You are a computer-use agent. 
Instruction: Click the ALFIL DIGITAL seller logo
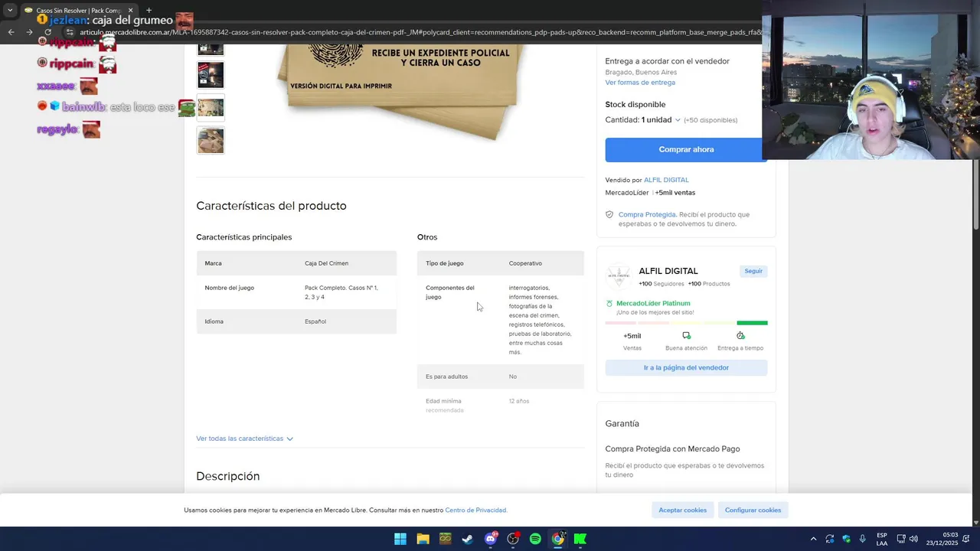point(619,277)
